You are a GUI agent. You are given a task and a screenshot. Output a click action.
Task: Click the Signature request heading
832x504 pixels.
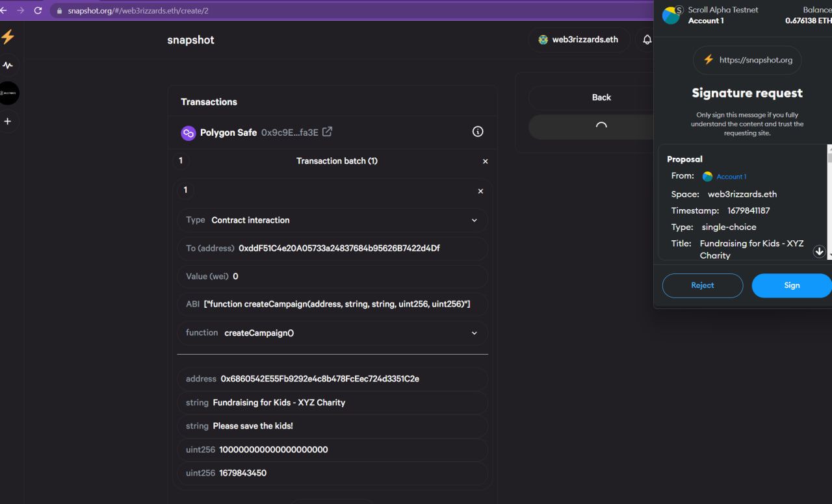click(747, 93)
